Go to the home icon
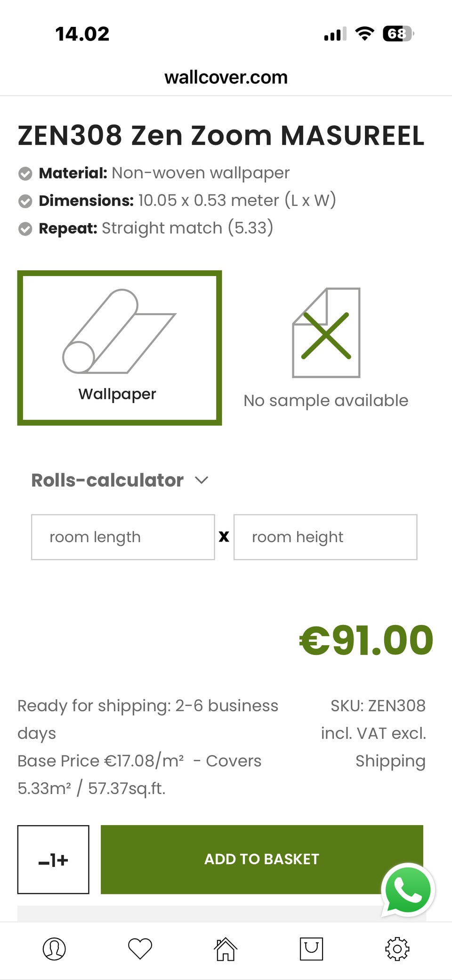The width and height of the screenshot is (452, 980). pyautogui.click(x=226, y=948)
